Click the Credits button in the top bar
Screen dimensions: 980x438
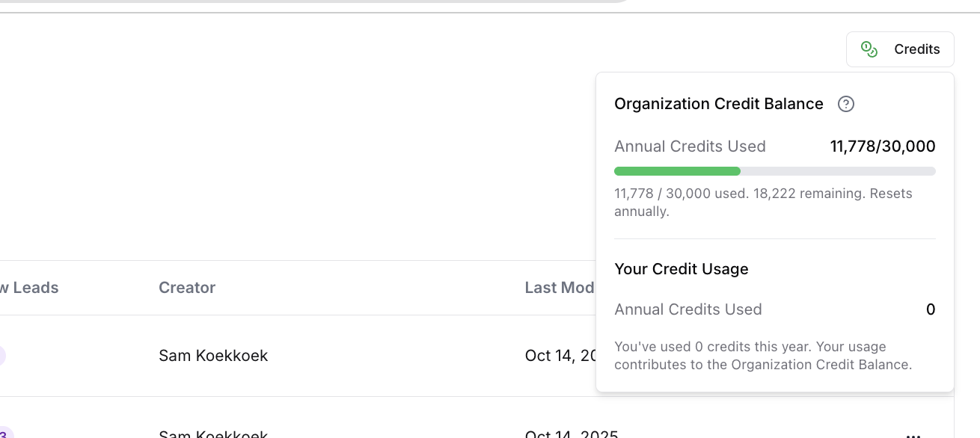pyautogui.click(x=900, y=49)
